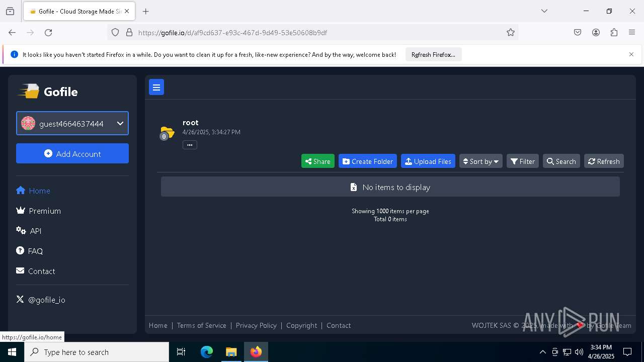Click the Upload Files button
644x362 pixels.
(x=428, y=161)
